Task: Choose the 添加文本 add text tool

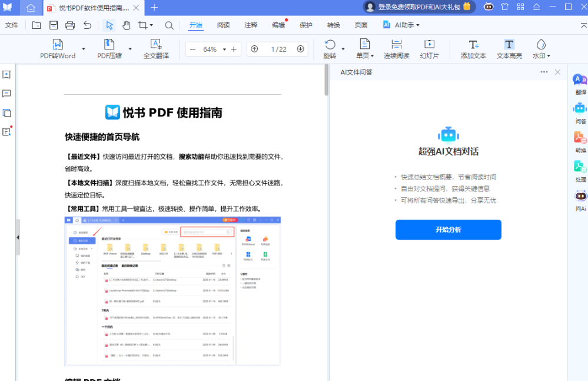Action: (473, 49)
